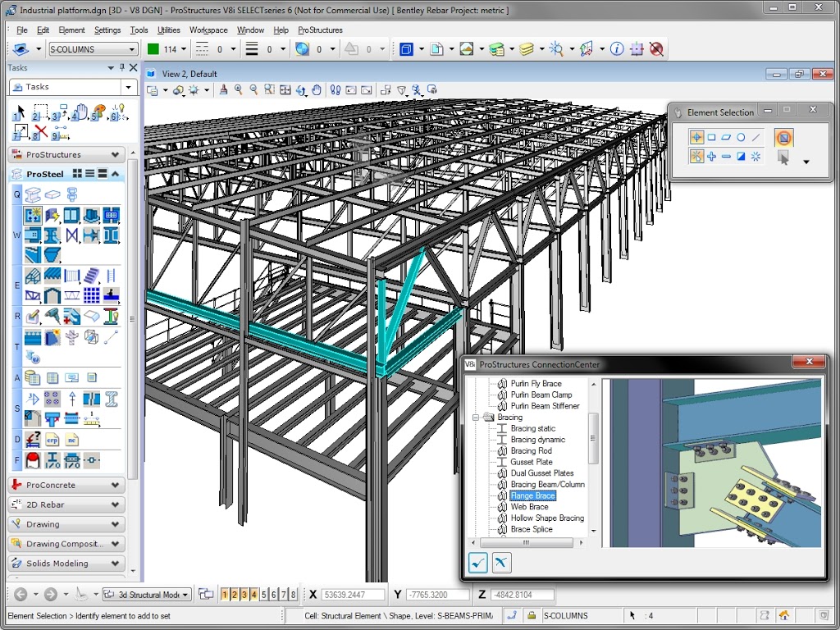Open the Settings menu

107,30
